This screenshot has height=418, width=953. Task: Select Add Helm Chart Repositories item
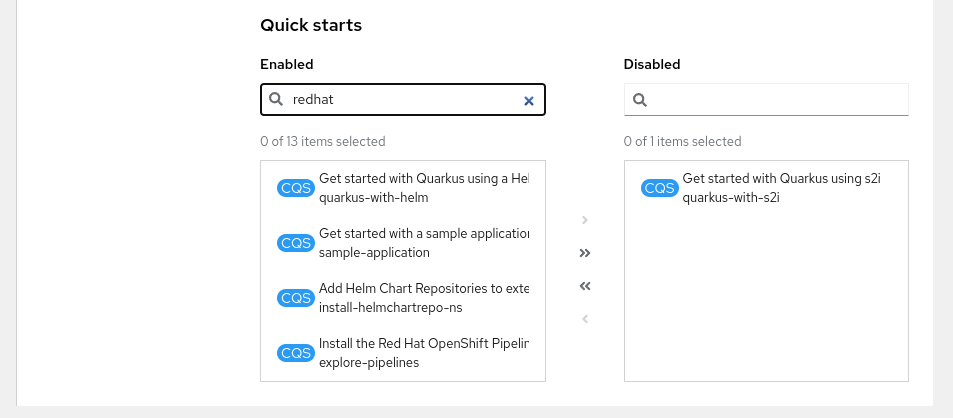[x=423, y=298]
